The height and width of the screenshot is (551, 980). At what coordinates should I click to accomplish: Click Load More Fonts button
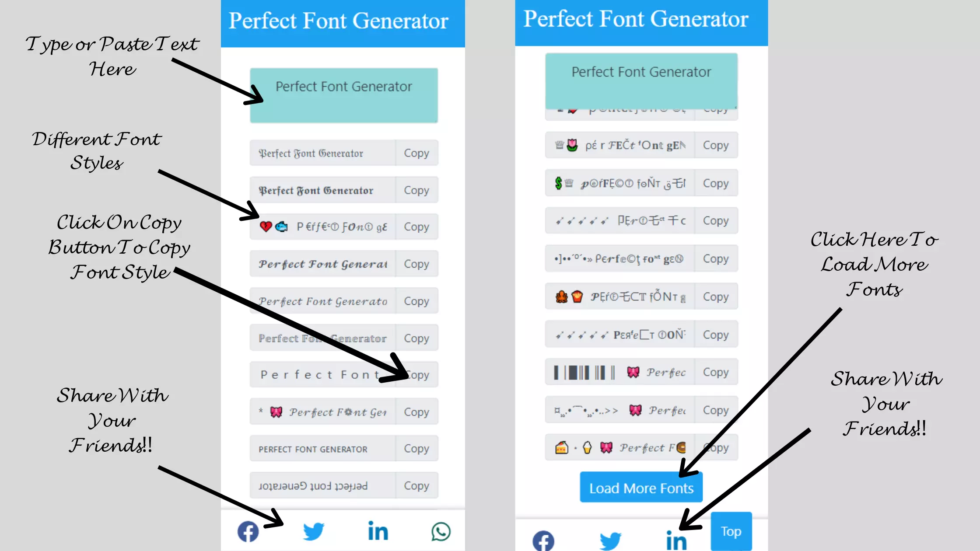[641, 488]
